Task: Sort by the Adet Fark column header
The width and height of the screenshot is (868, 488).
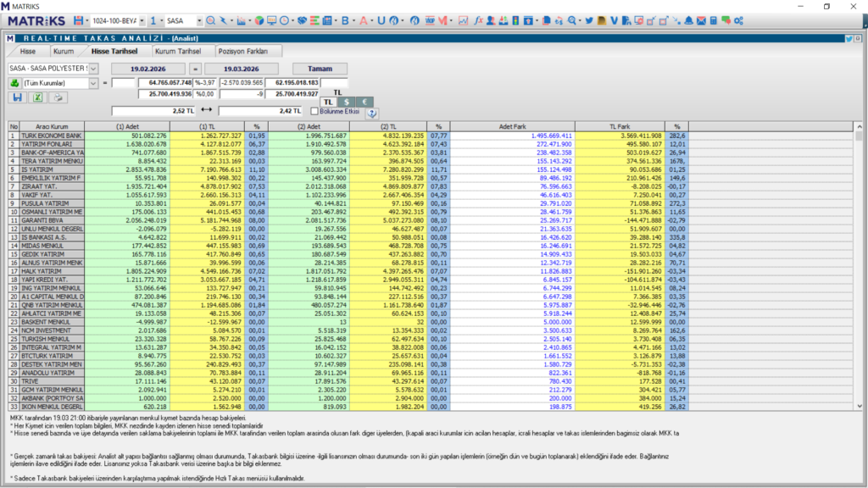Action: 512,127
